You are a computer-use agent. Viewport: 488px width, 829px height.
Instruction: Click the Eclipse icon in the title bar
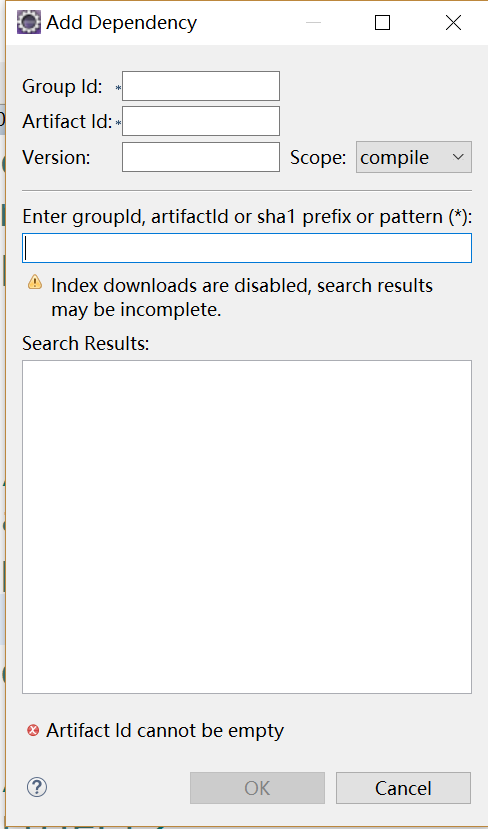[29, 23]
